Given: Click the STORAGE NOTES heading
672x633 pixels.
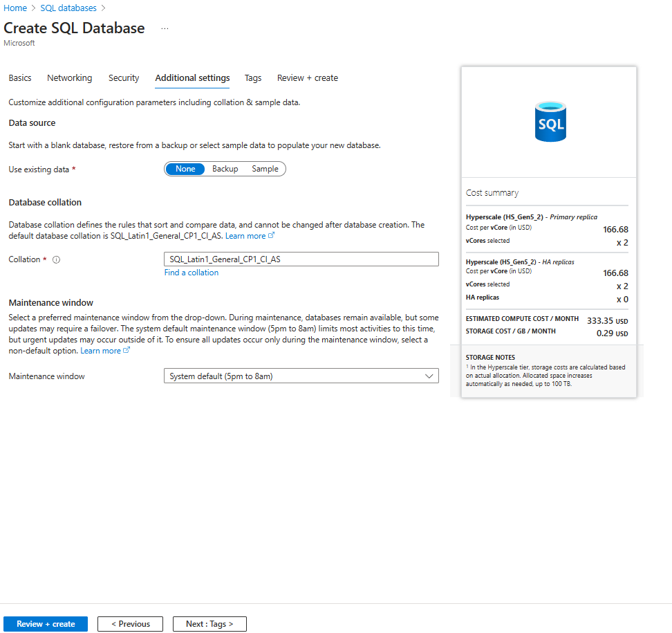Looking at the screenshot, I should [490, 357].
